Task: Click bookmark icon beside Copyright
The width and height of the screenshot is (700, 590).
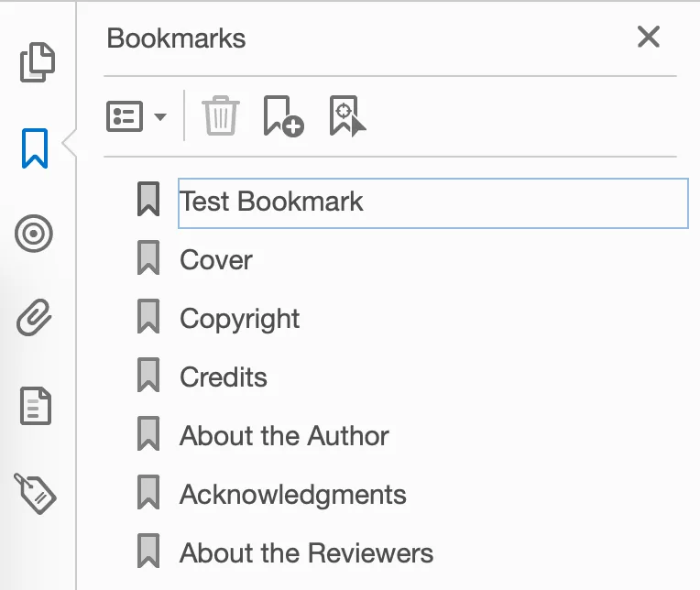Action: (x=148, y=316)
